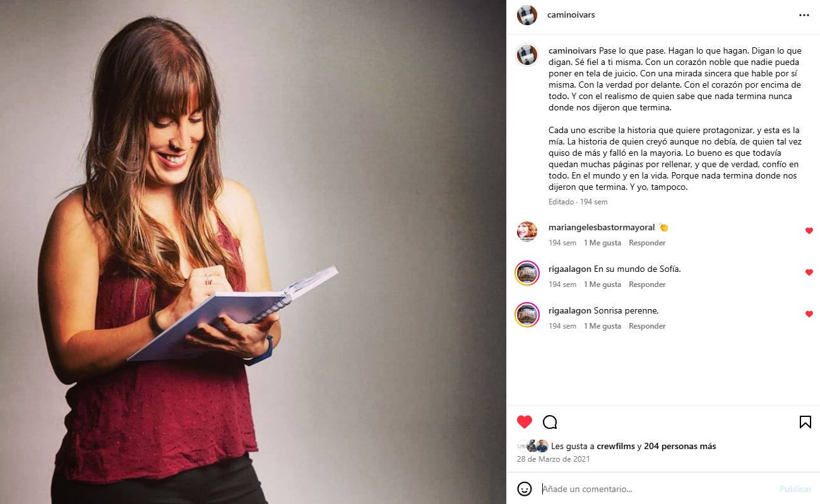Open '204 personas más' likes list

(680, 446)
